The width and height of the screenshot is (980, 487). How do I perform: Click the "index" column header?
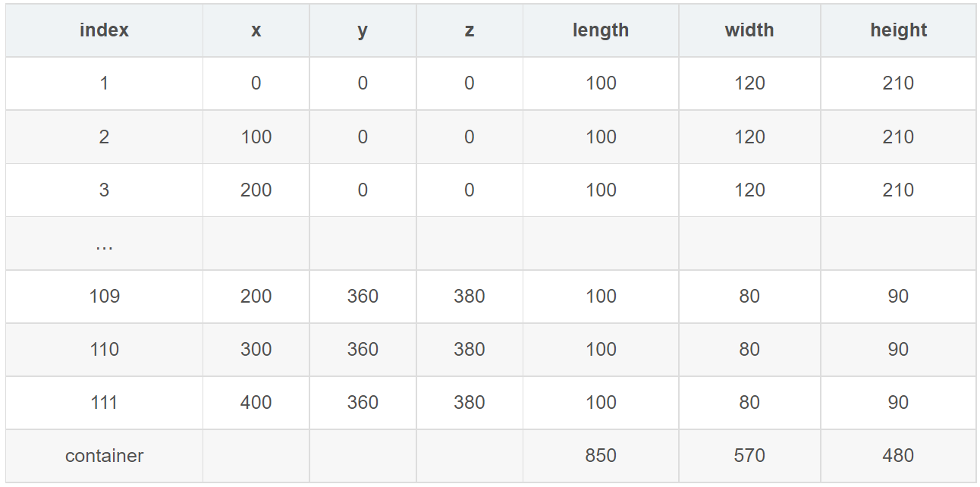tap(104, 30)
